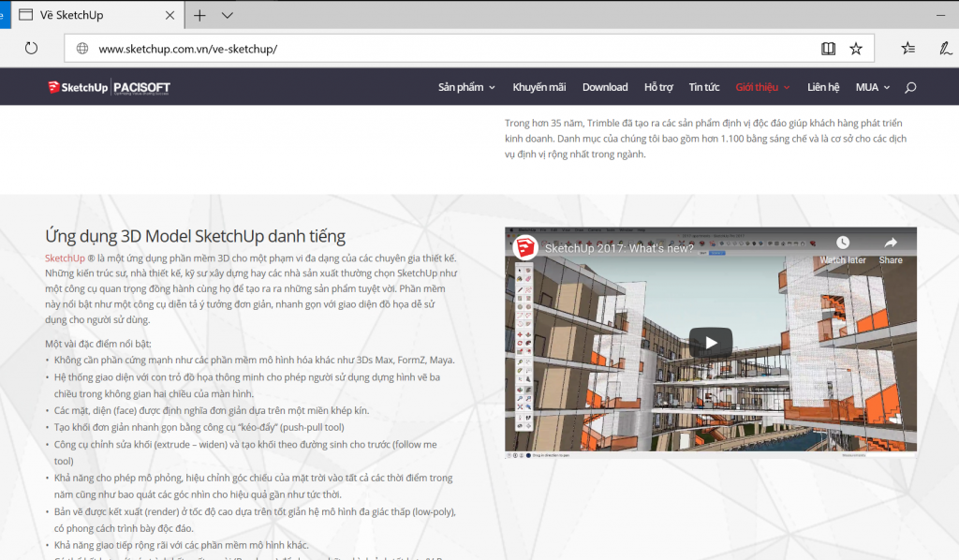Open the Download menu item
This screenshot has width=959, height=560.
tap(605, 87)
